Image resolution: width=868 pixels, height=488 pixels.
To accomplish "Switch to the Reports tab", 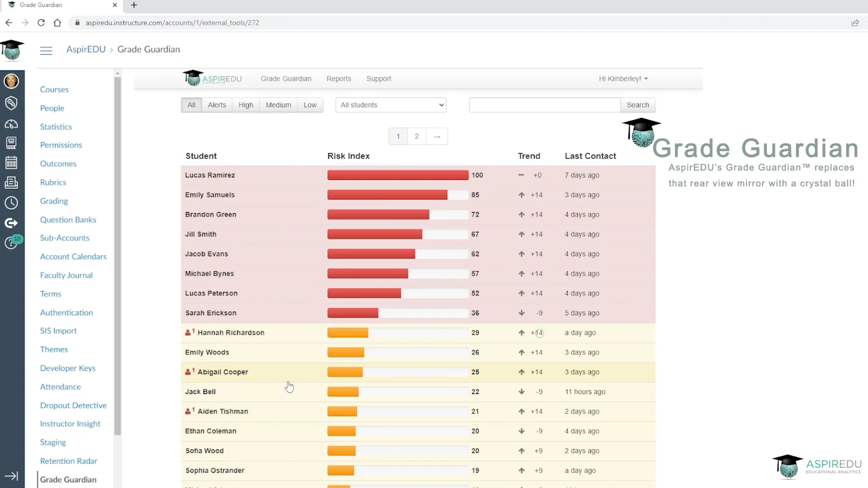I will tap(339, 79).
